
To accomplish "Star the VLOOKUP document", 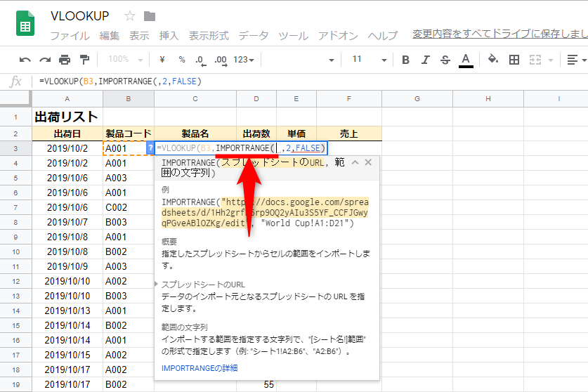I will click(130, 15).
